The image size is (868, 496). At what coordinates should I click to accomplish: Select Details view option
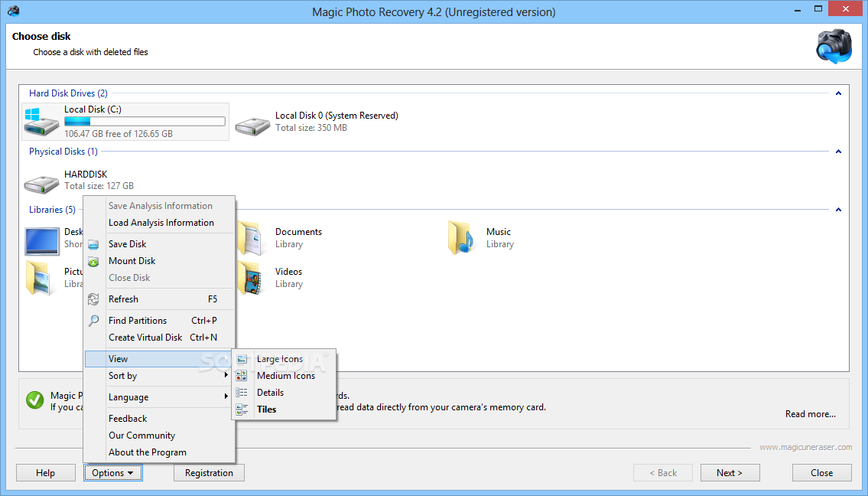coord(284,393)
